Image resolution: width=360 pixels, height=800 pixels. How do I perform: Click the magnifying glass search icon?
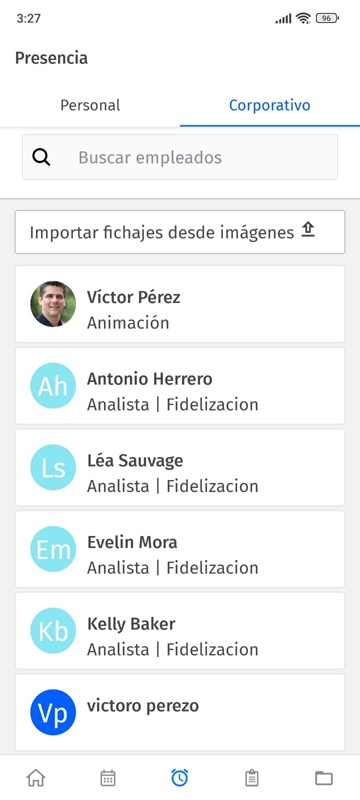click(41, 157)
